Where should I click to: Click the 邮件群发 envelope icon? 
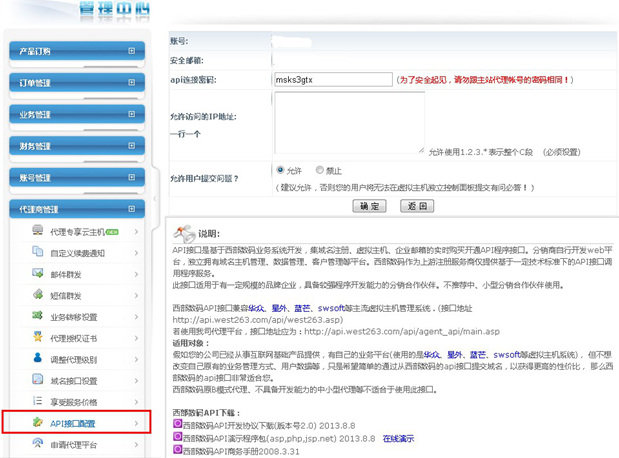click(x=38, y=274)
